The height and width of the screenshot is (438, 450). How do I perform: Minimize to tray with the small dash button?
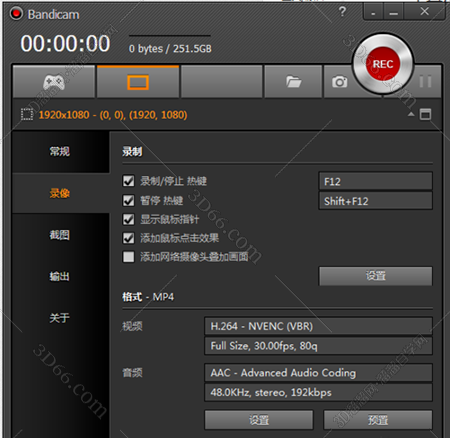373,12
